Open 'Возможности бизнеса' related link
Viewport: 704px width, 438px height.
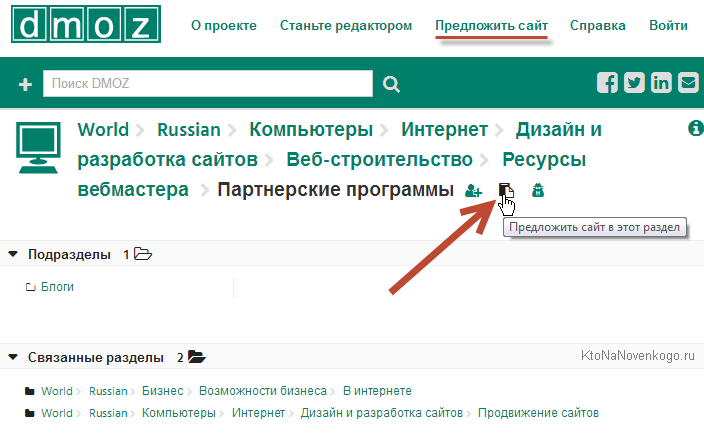coord(263,391)
